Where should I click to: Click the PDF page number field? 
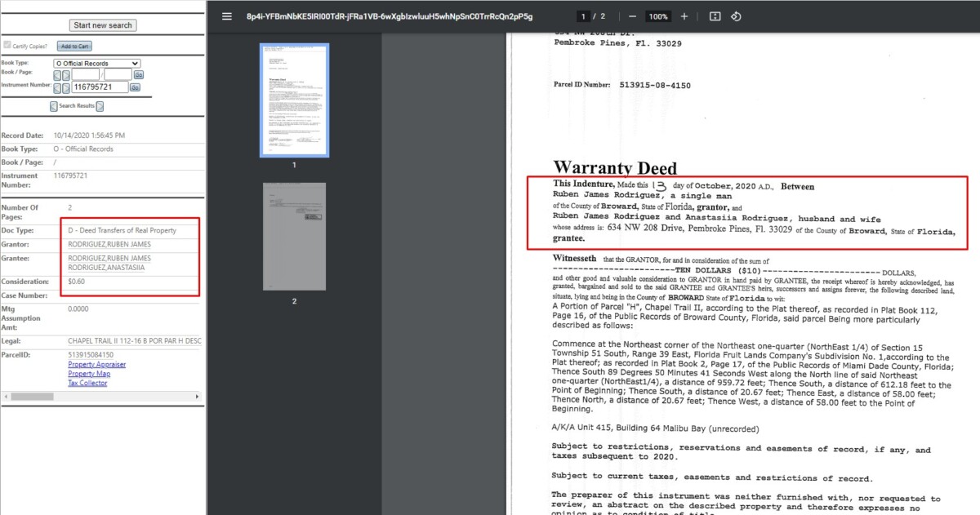click(x=583, y=16)
